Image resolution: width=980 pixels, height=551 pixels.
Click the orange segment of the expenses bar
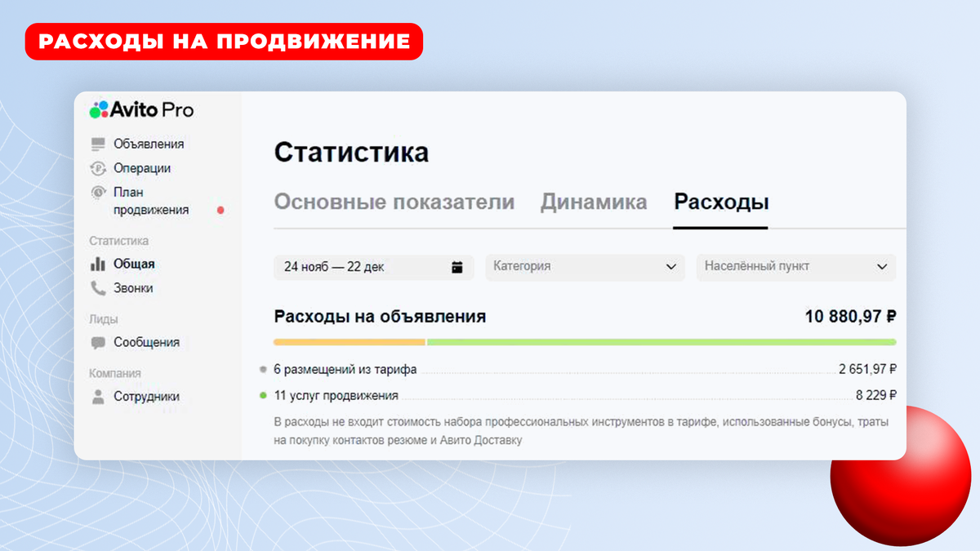point(350,342)
